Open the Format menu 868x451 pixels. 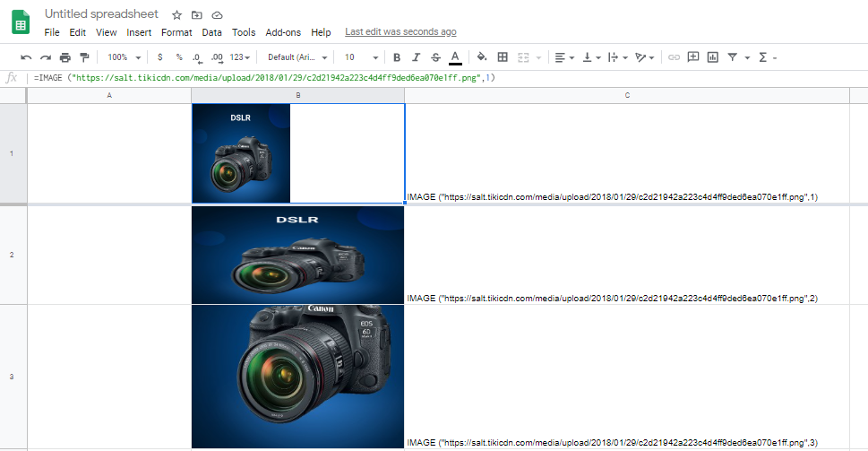(x=176, y=32)
